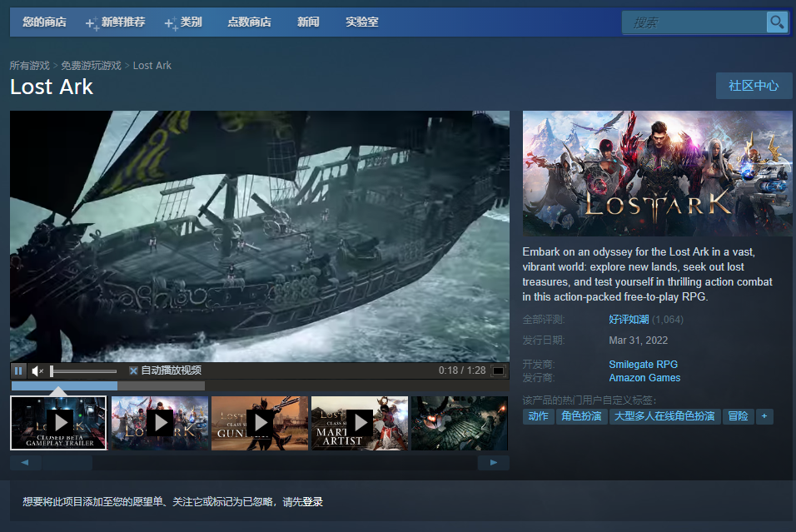The height and width of the screenshot is (532, 796).
Task: Pause the trailer video
Action: tap(18, 370)
